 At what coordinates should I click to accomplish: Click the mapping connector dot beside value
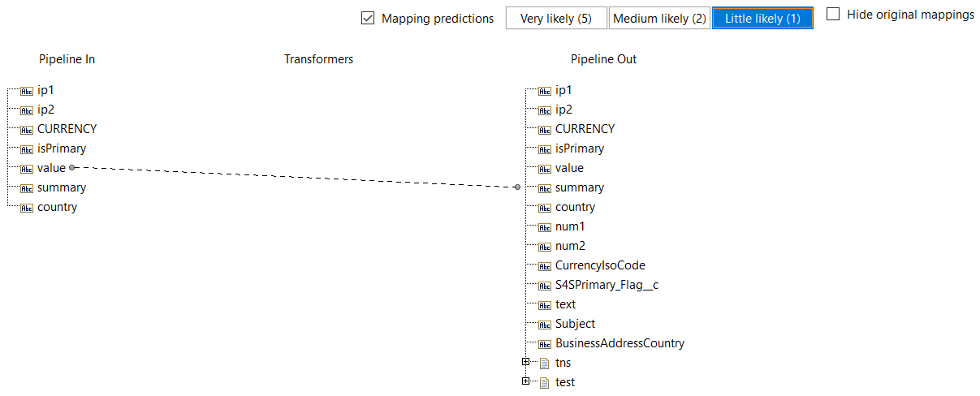72,167
